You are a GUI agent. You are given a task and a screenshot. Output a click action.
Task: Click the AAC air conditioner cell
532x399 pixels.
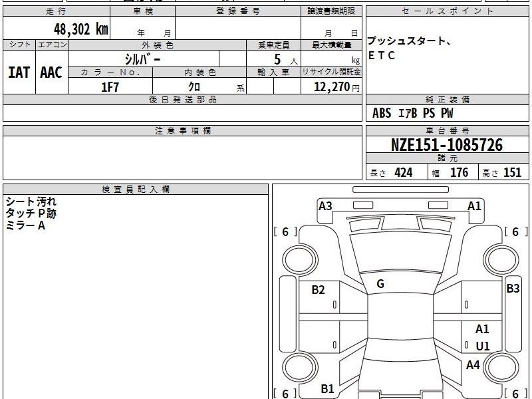[51, 72]
